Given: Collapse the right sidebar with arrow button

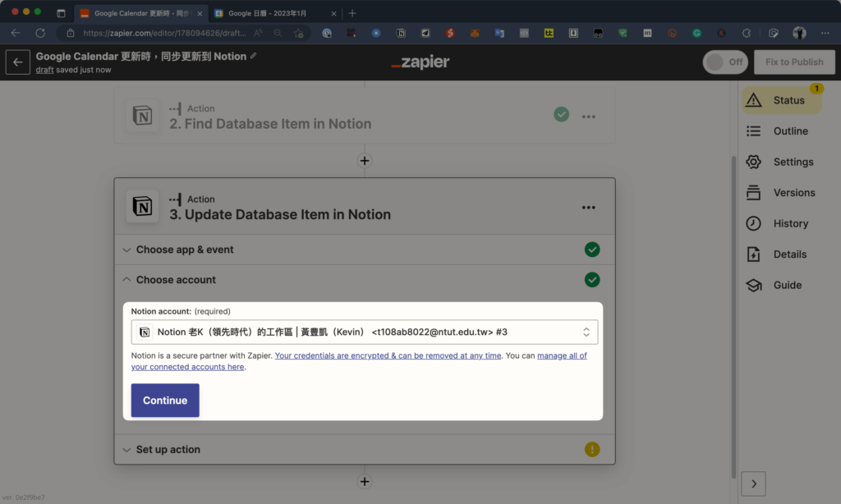Looking at the screenshot, I should coord(754,483).
